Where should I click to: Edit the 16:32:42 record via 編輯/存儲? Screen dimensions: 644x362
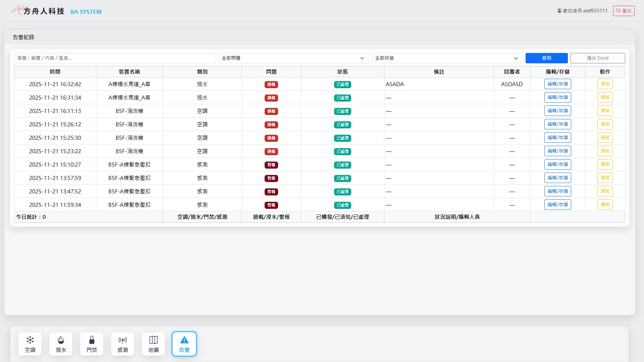point(557,84)
